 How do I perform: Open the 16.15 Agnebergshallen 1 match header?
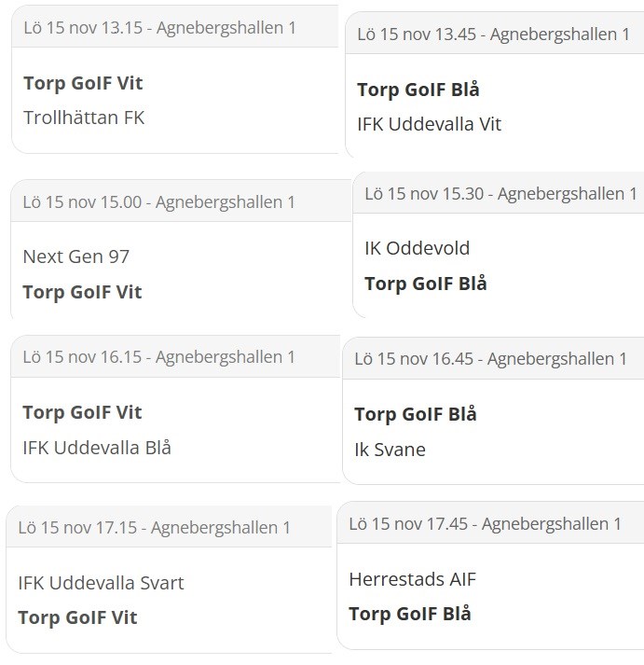158,357
